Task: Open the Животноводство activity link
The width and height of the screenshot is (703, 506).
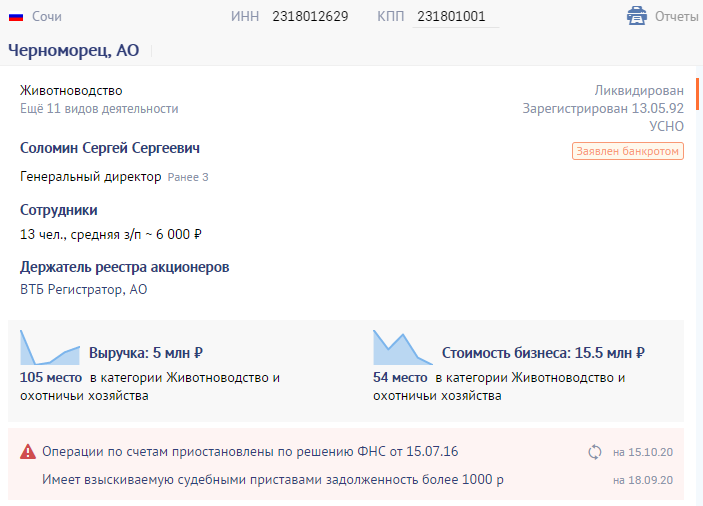Action: 71,91
